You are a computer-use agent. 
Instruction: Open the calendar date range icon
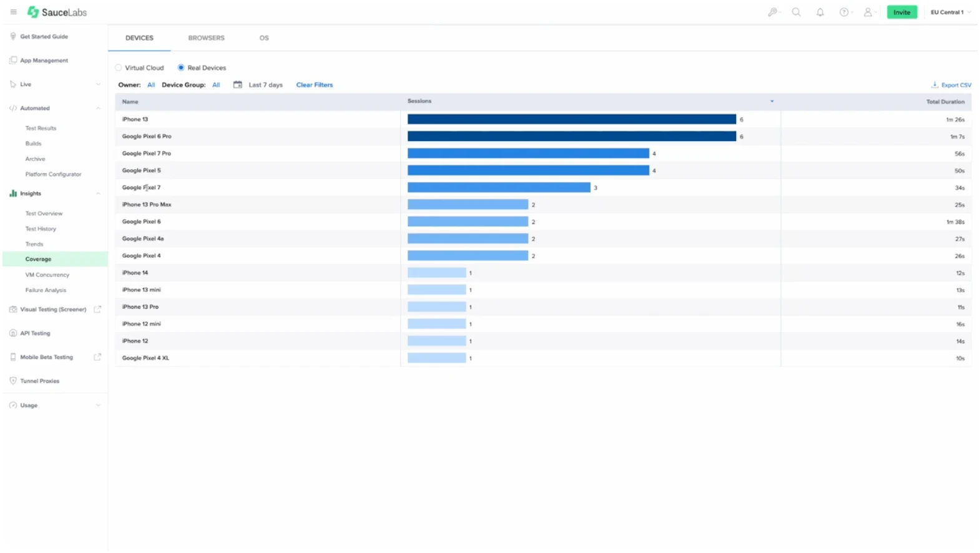click(238, 84)
